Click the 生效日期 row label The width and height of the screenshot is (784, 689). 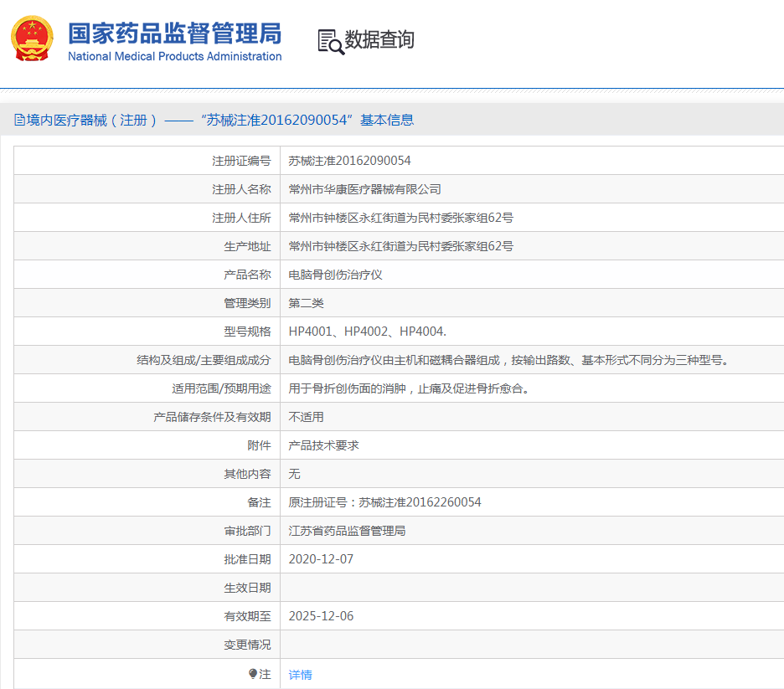pos(247,588)
